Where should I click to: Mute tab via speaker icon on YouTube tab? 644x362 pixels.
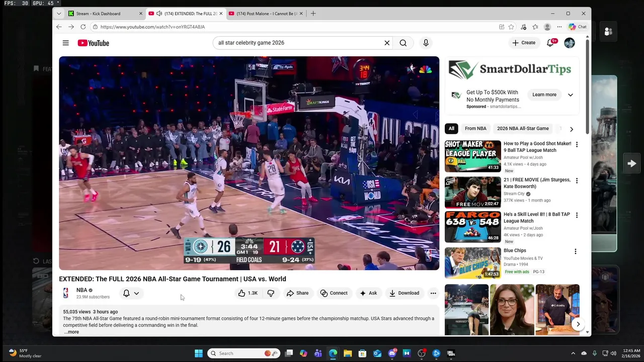coord(159,14)
